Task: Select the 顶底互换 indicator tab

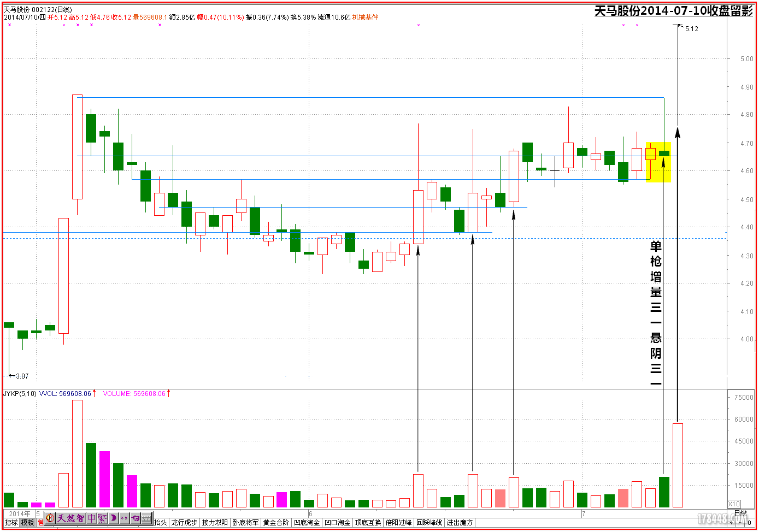Action: [x=368, y=523]
